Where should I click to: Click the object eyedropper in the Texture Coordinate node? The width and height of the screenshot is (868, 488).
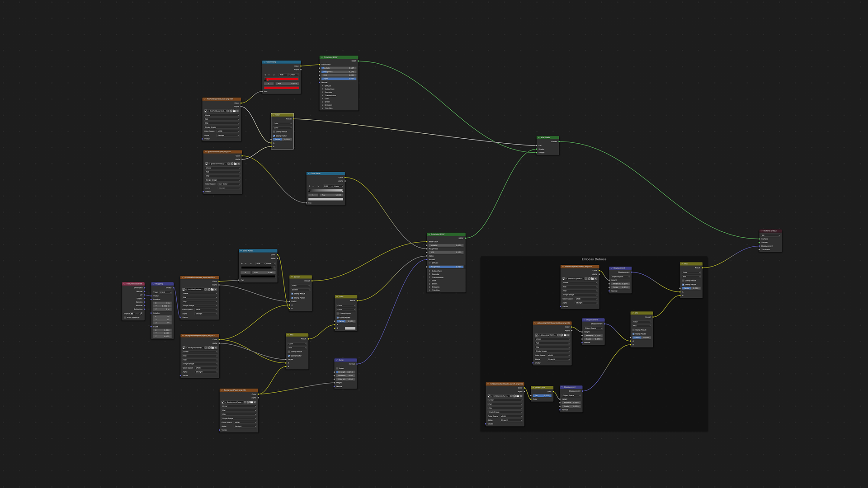pyautogui.click(x=141, y=314)
